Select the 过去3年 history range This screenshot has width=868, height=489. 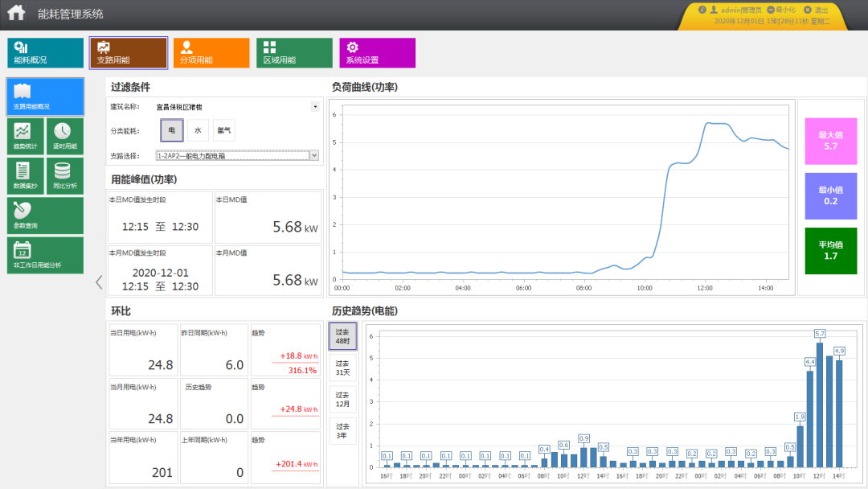[x=342, y=431]
